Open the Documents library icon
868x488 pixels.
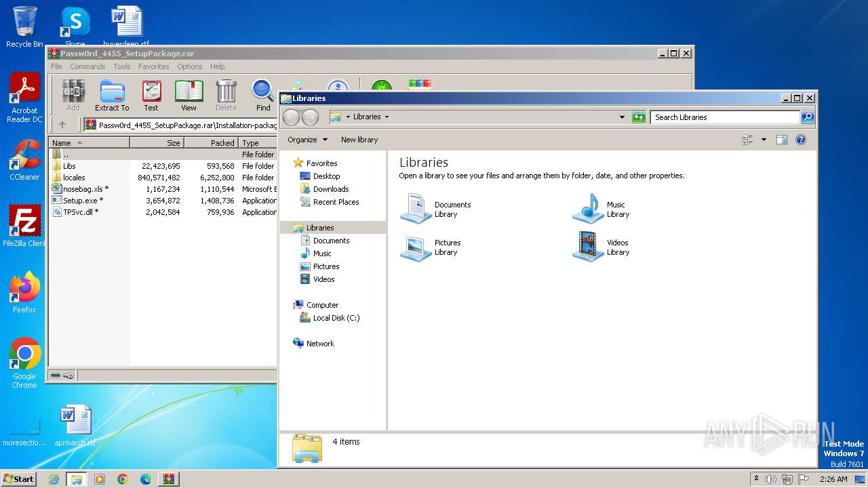pyautogui.click(x=416, y=209)
